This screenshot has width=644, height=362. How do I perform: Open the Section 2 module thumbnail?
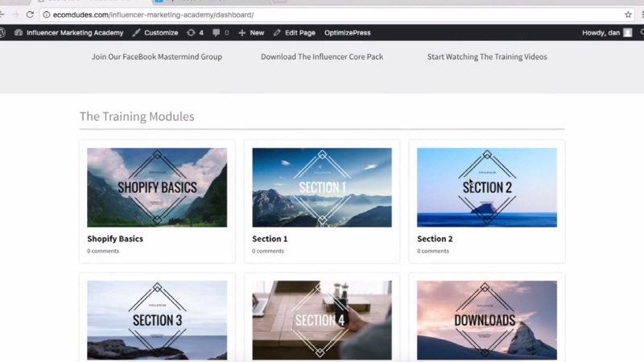[487, 187]
